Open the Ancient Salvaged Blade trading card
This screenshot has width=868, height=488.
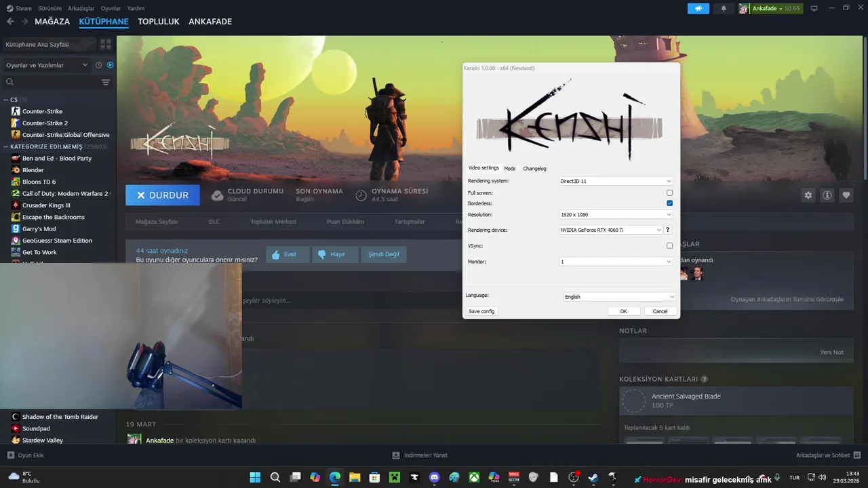click(736, 401)
